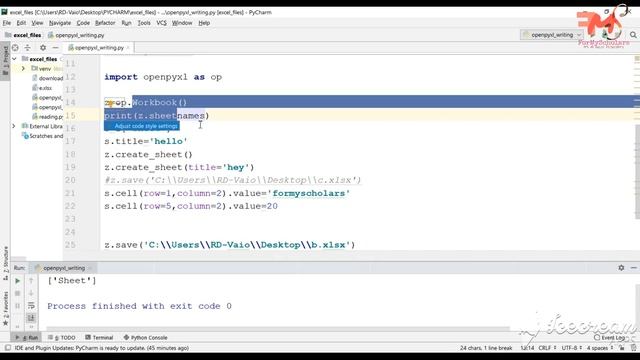Screen dimensions: 640x360
Task: Click excel_files breadcrumb in navigation bar
Action: coord(24,35)
